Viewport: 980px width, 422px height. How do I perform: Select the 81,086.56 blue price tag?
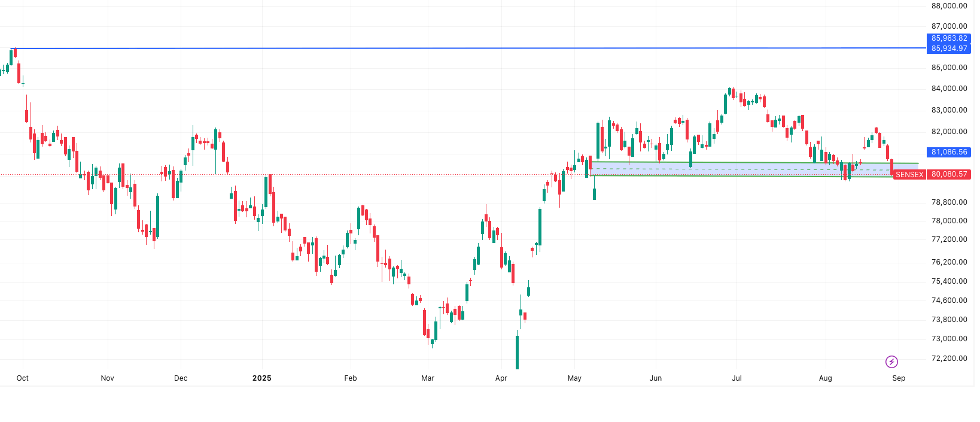click(x=949, y=152)
